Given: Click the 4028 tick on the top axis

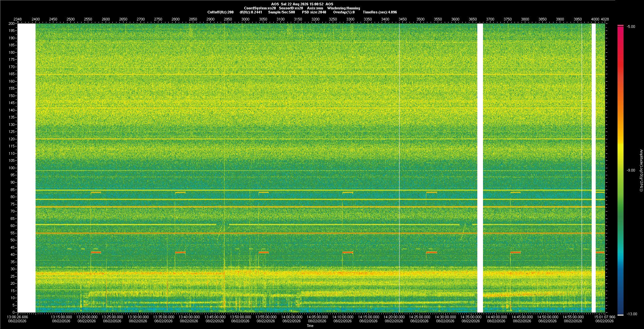Looking at the screenshot, I should 605,19.
